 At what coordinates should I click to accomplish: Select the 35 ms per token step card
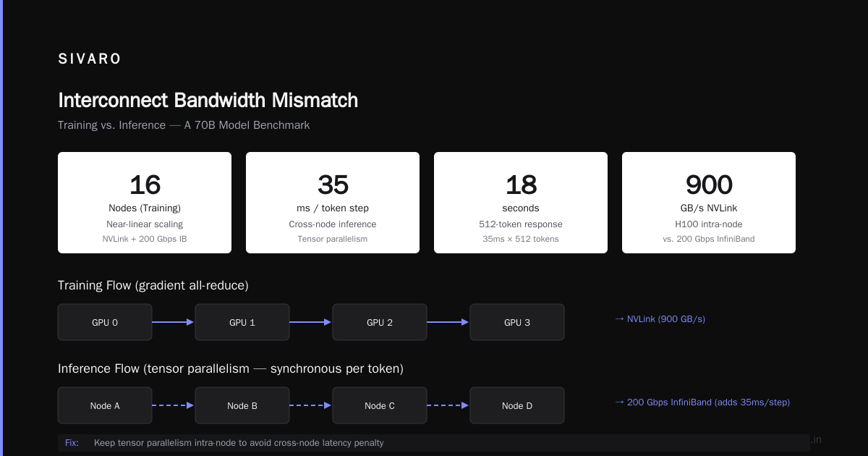click(x=333, y=203)
